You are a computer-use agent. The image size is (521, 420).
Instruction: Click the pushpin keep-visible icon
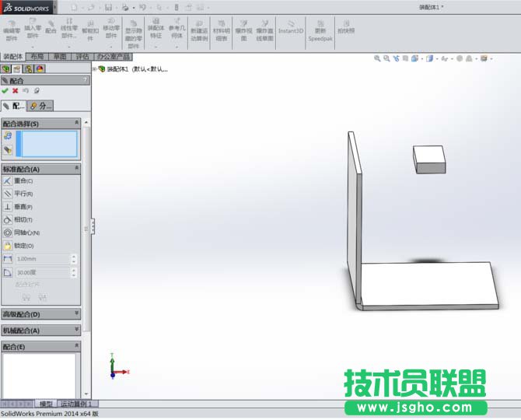click(x=37, y=91)
